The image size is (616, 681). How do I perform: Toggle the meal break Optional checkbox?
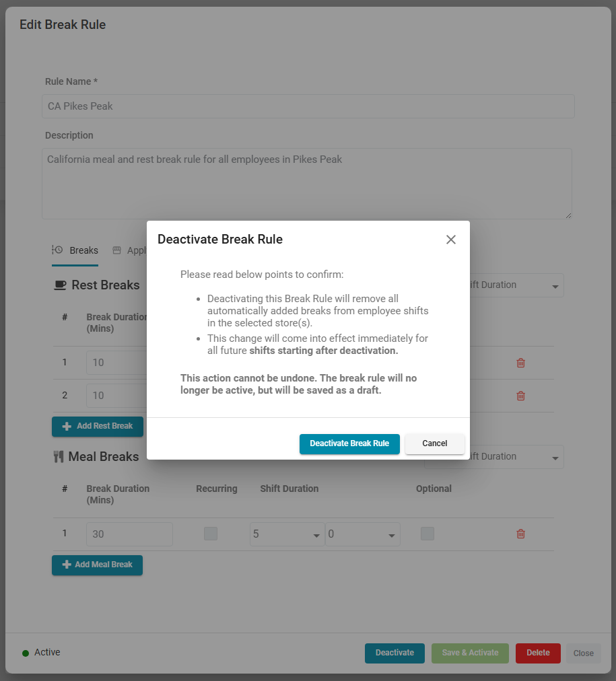pyautogui.click(x=427, y=534)
